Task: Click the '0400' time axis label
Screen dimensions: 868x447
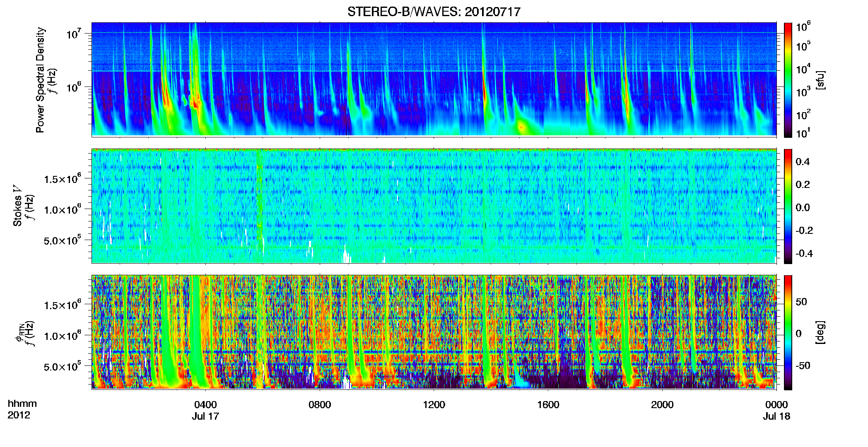Action: point(205,404)
